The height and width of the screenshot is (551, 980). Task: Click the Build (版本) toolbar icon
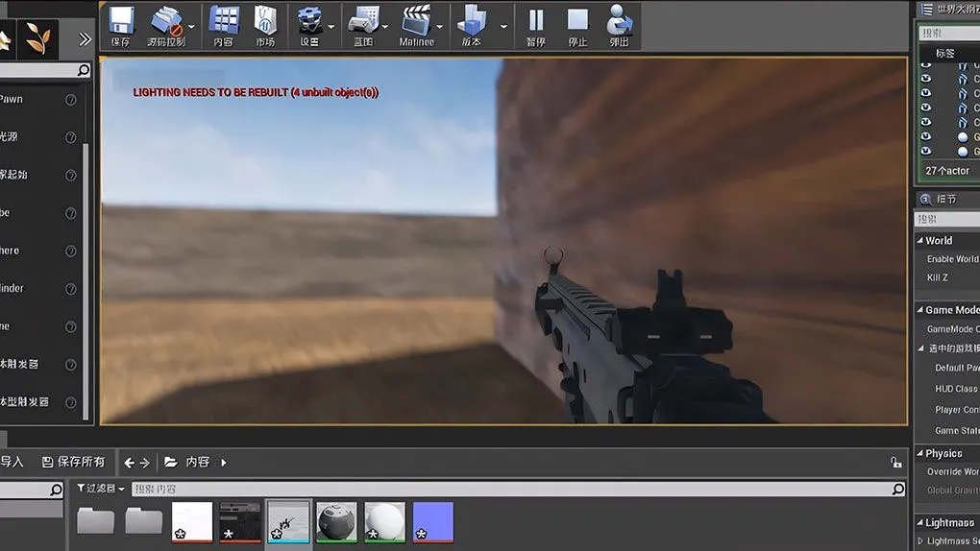(x=471, y=20)
